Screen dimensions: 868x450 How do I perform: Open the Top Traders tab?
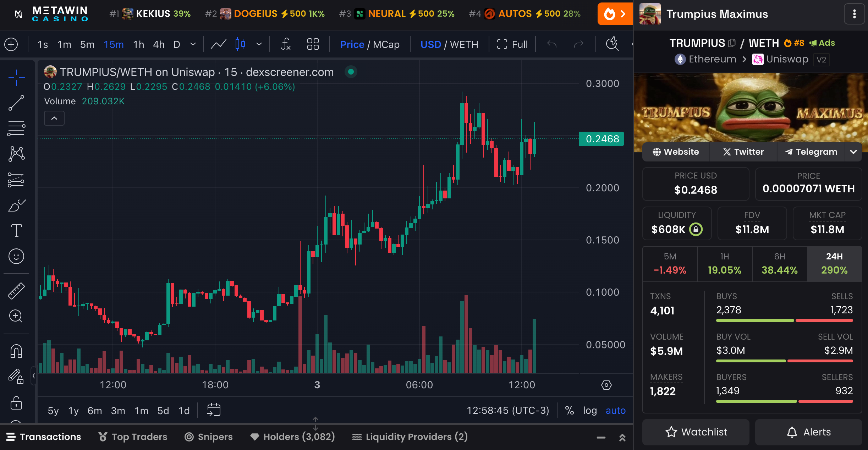(x=133, y=437)
